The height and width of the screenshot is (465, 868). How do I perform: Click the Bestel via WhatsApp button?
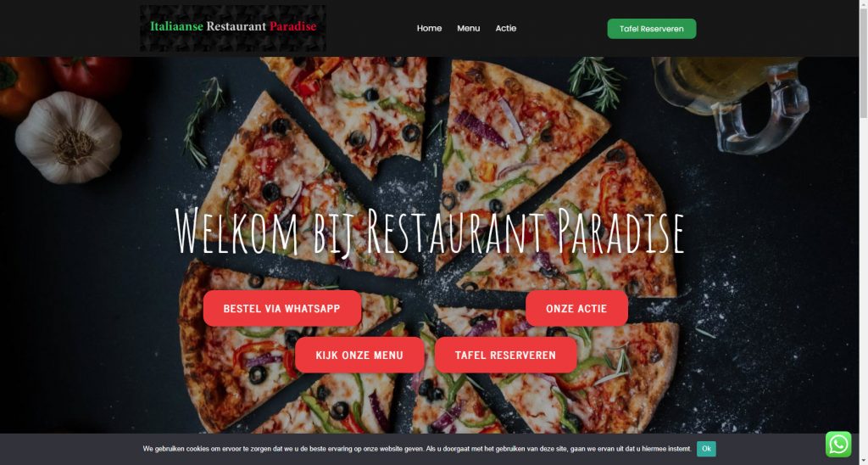(x=281, y=308)
